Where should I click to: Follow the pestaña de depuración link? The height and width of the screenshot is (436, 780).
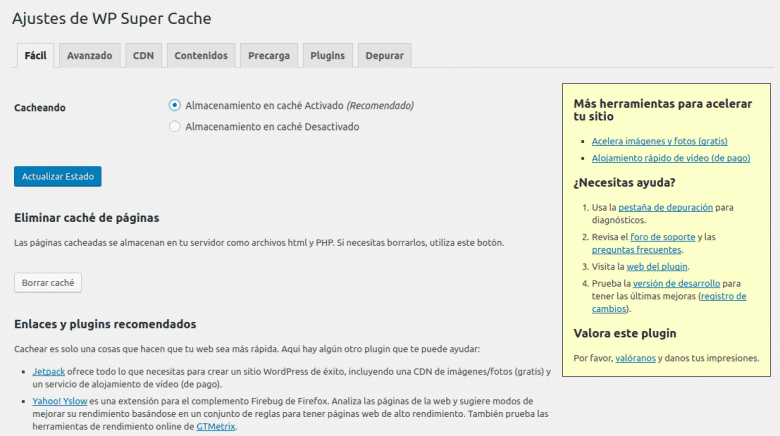666,207
